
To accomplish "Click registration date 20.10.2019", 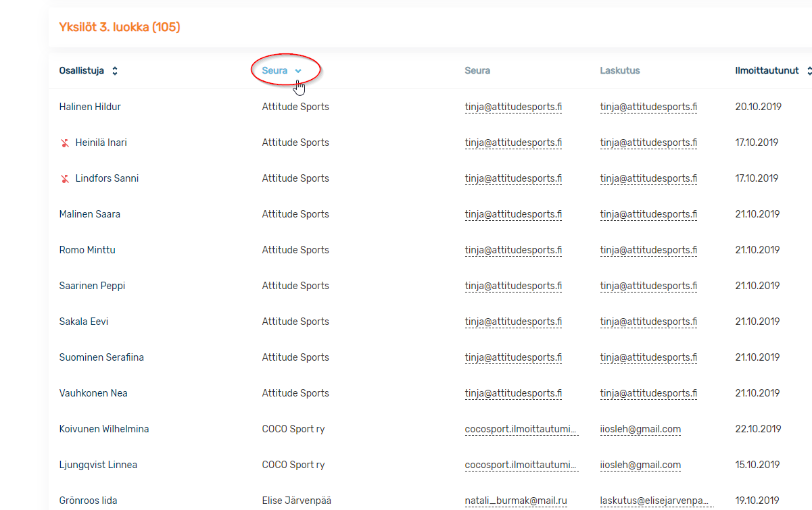I will tap(758, 107).
